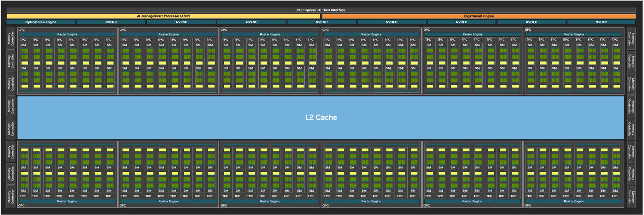Click the GPC label of the top-left cluster
Viewport: 644px width, 215px height.
click(22, 30)
